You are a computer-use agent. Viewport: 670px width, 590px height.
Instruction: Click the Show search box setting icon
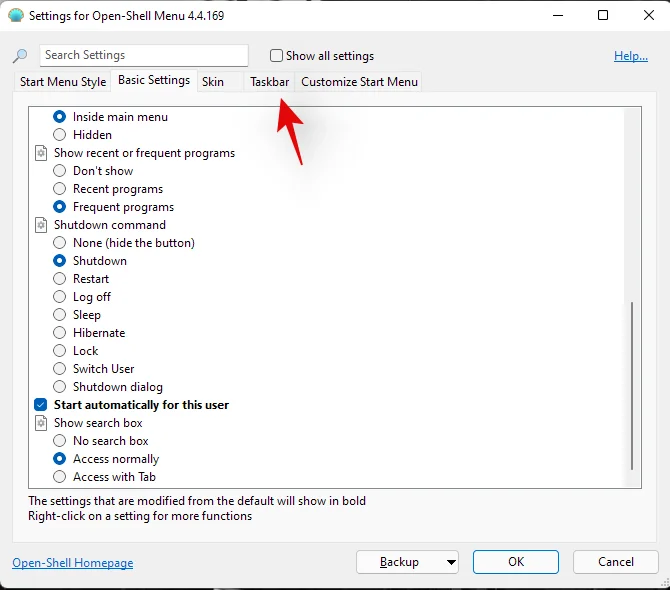pyautogui.click(x=41, y=423)
